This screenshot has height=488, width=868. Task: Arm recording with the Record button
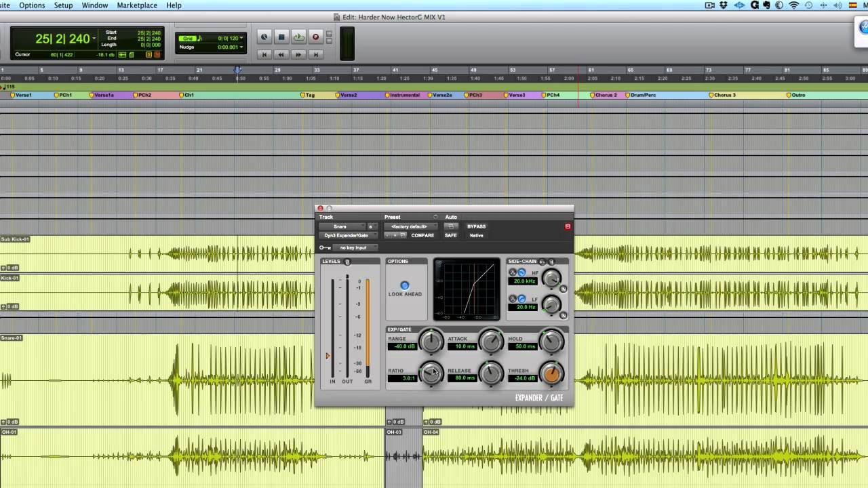tap(315, 37)
